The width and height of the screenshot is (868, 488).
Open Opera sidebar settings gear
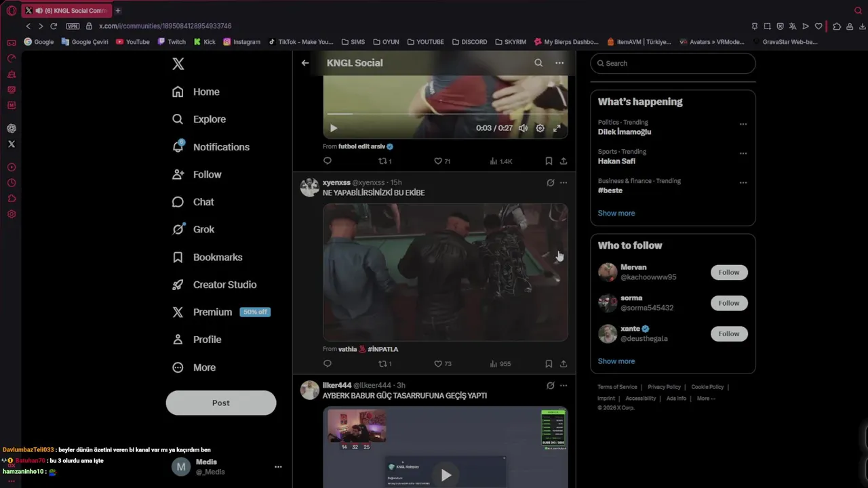point(12,214)
